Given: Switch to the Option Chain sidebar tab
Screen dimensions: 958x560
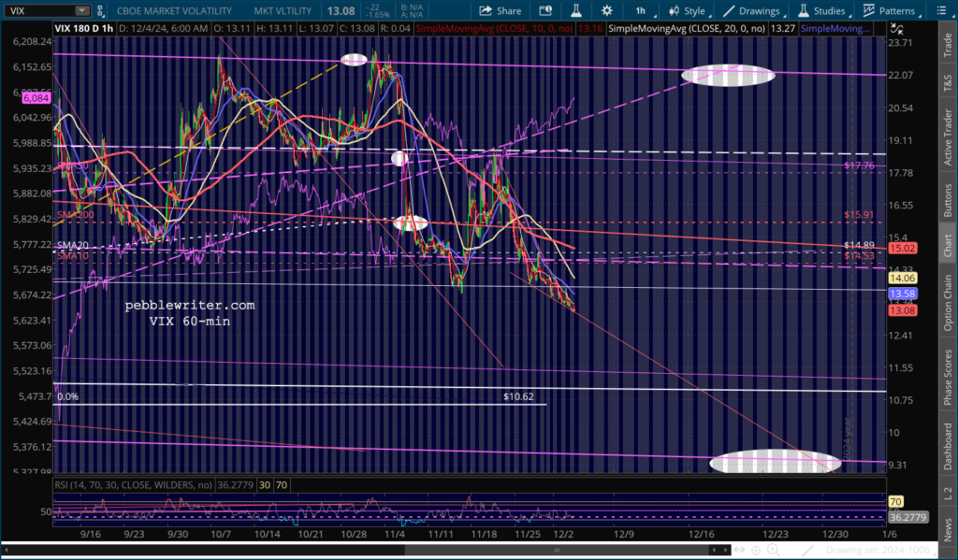Looking at the screenshot, I should coord(947,295).
